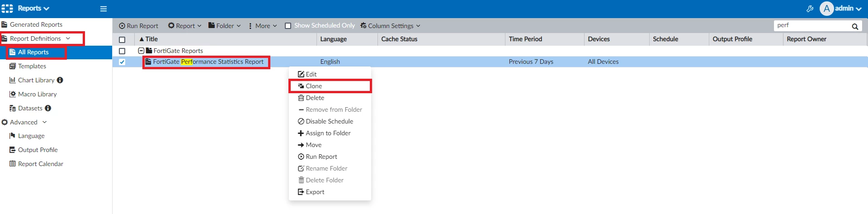Image resolution: width=868 pixels, height=214 pixels.
Task: Click the Language column header
Action: 347,39
